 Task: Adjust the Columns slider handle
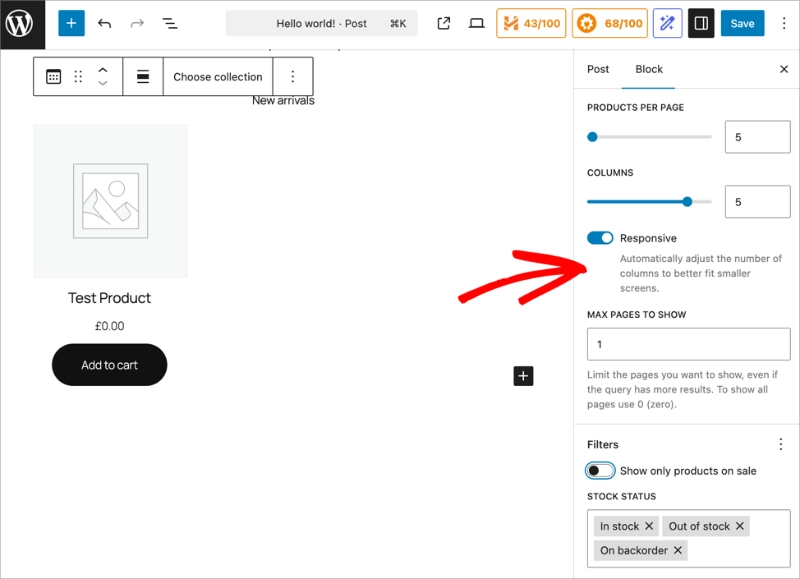(687, 202)
